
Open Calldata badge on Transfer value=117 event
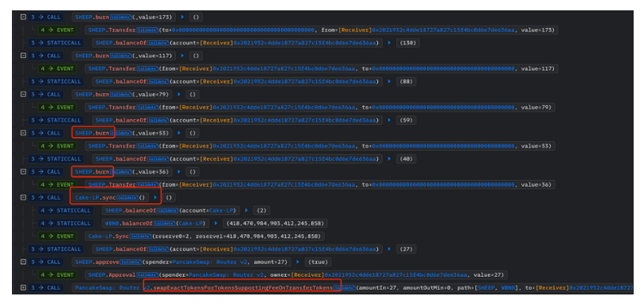(147, 68)
